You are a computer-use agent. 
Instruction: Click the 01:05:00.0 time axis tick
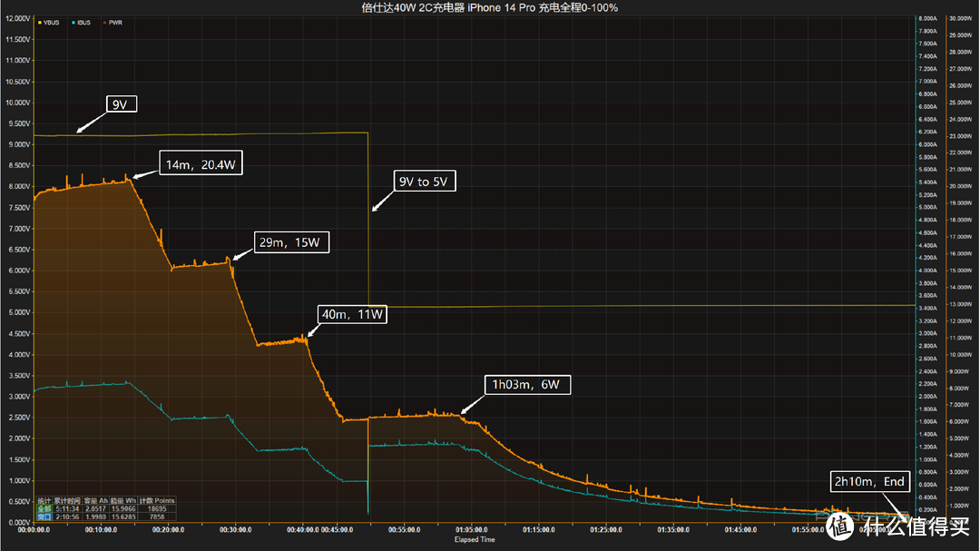(471, 530)
